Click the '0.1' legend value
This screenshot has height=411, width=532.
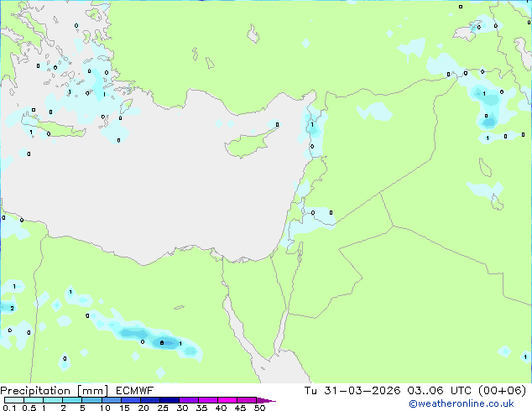8,408
